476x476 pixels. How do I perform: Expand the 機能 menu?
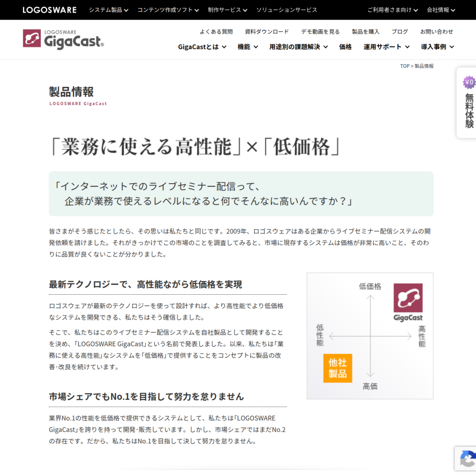[248, 47]
